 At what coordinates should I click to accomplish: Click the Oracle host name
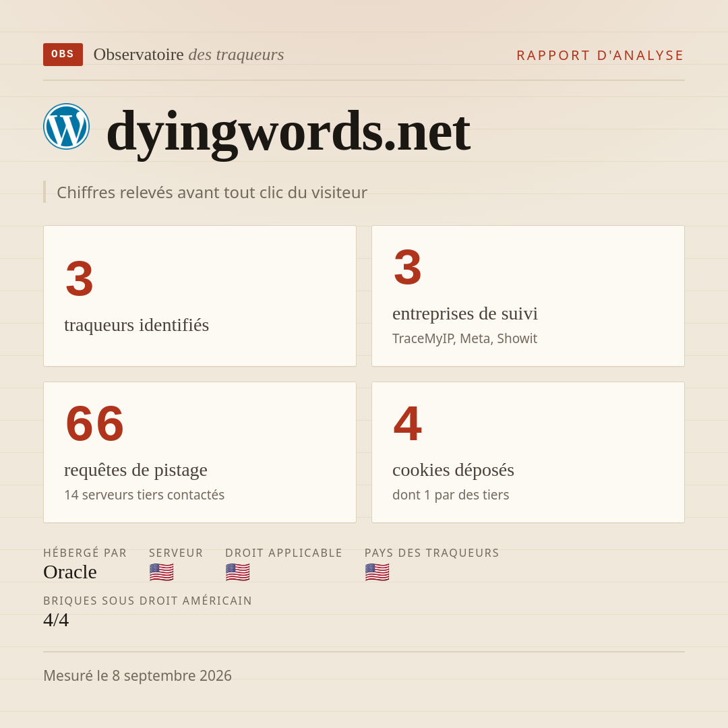click(70, 572)
